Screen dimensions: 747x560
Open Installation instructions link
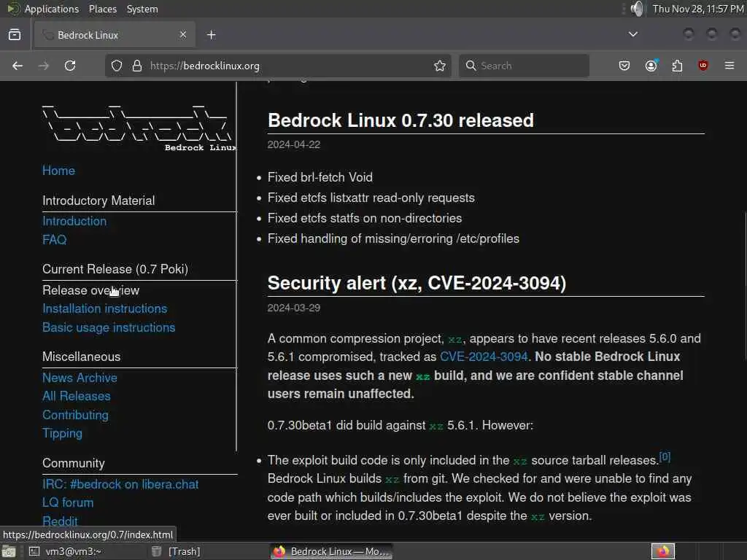105,308
